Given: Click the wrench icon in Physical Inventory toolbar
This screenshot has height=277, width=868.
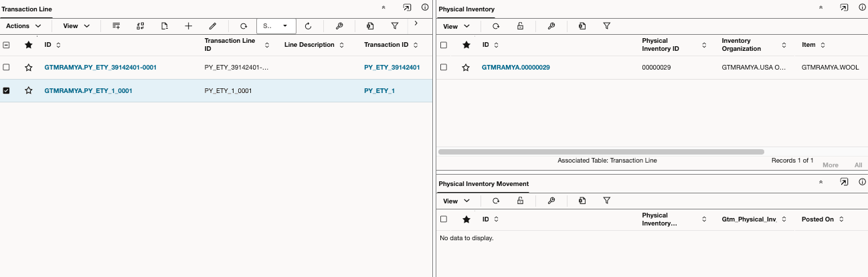Looking at the screenshot, I should click(551, 26).
